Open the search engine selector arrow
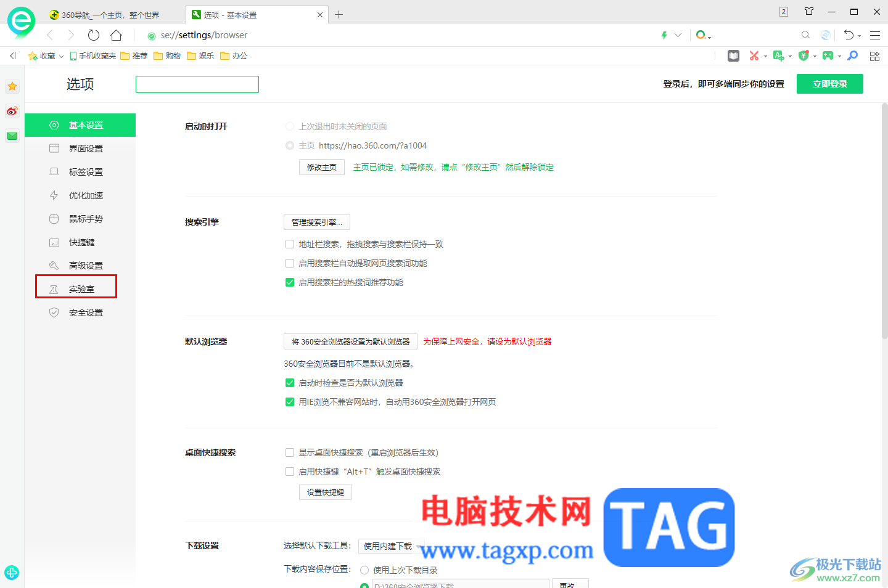 coord(710,38)
